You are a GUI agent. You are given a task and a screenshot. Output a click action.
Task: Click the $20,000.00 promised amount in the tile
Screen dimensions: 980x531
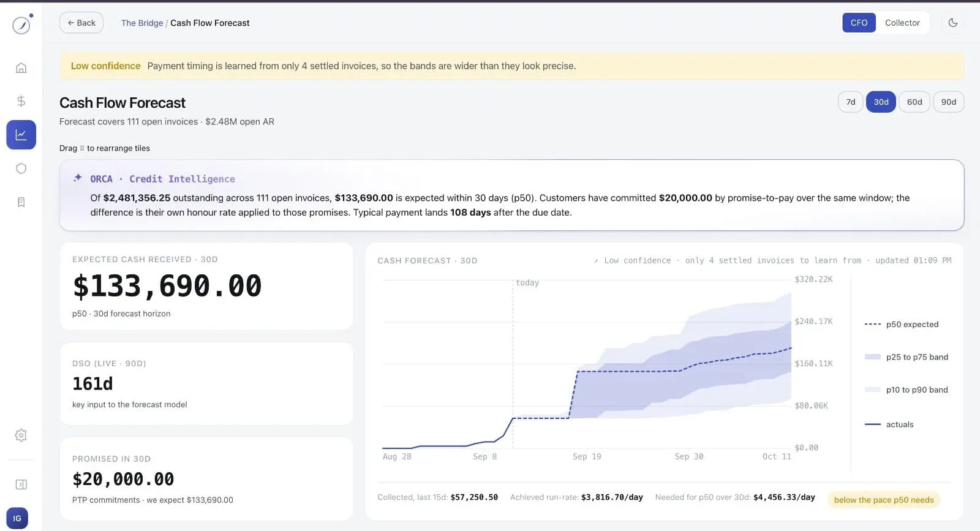123,479
